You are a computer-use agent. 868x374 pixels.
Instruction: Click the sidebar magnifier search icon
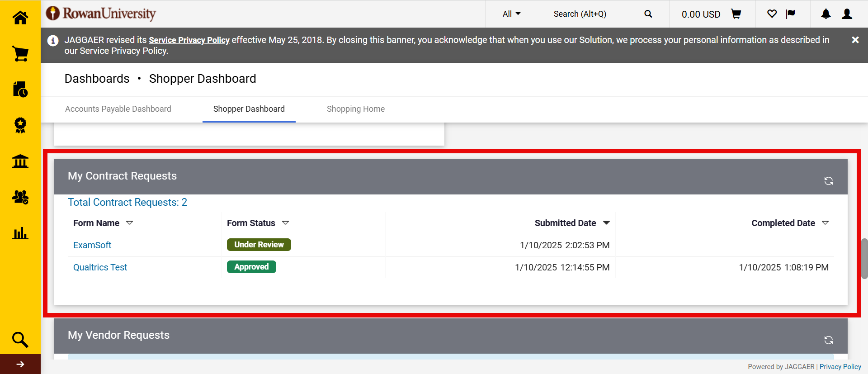click(20, 339)
